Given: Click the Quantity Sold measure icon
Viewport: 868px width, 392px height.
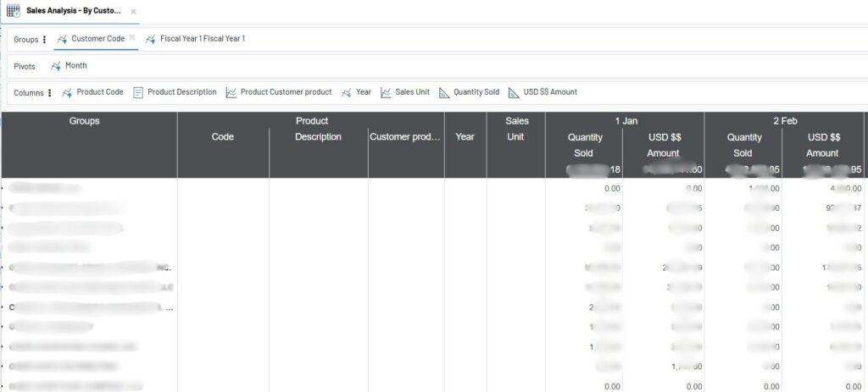Looking at the screenshot, I should (444, 93).
